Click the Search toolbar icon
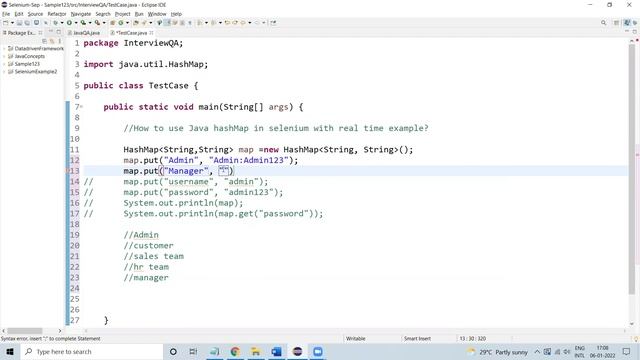 coord(144,23)
